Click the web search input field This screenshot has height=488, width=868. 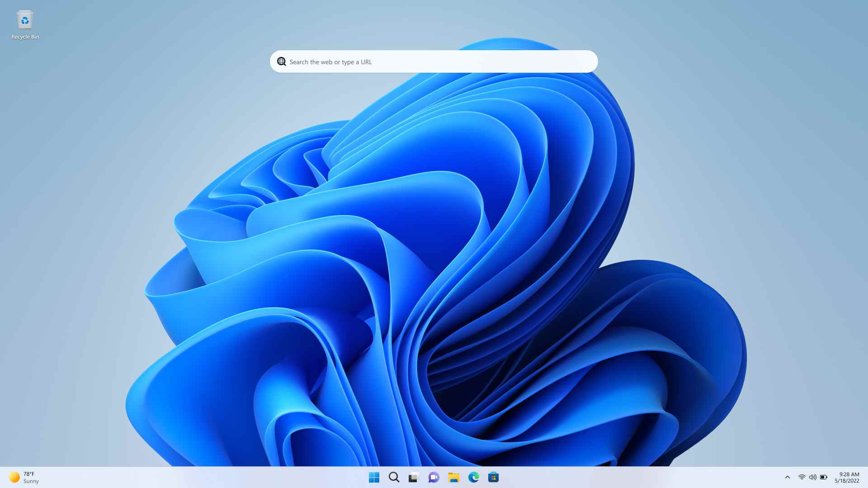click(434, 61)
